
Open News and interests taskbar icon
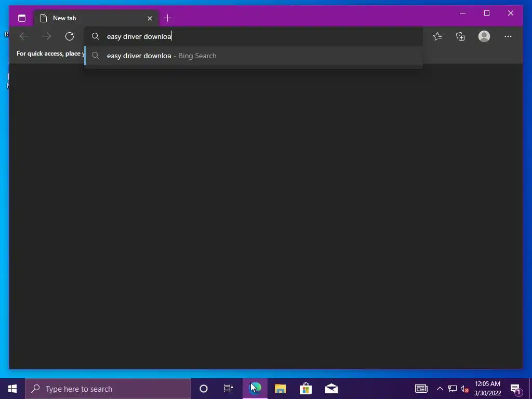point(421,389)
